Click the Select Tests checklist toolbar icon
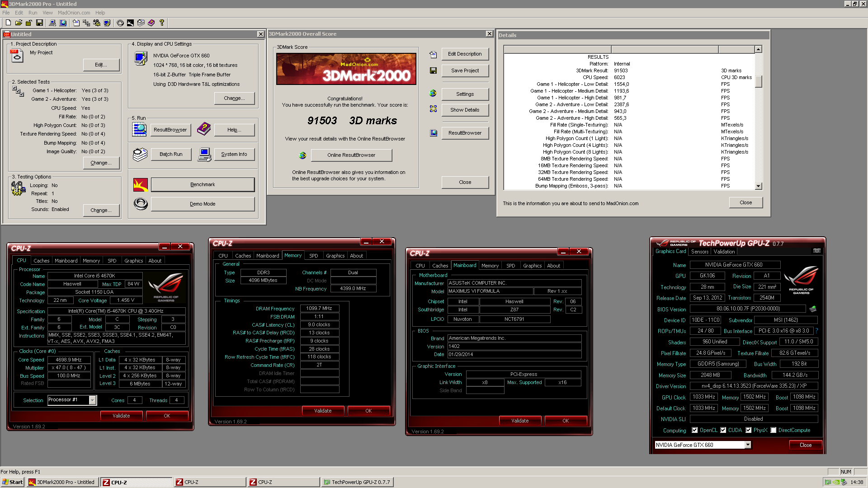The image size is (868, 488). pos(86,23)
